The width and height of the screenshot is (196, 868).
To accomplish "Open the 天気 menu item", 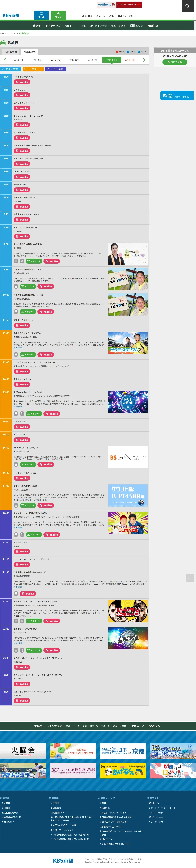I will point(111,16).
